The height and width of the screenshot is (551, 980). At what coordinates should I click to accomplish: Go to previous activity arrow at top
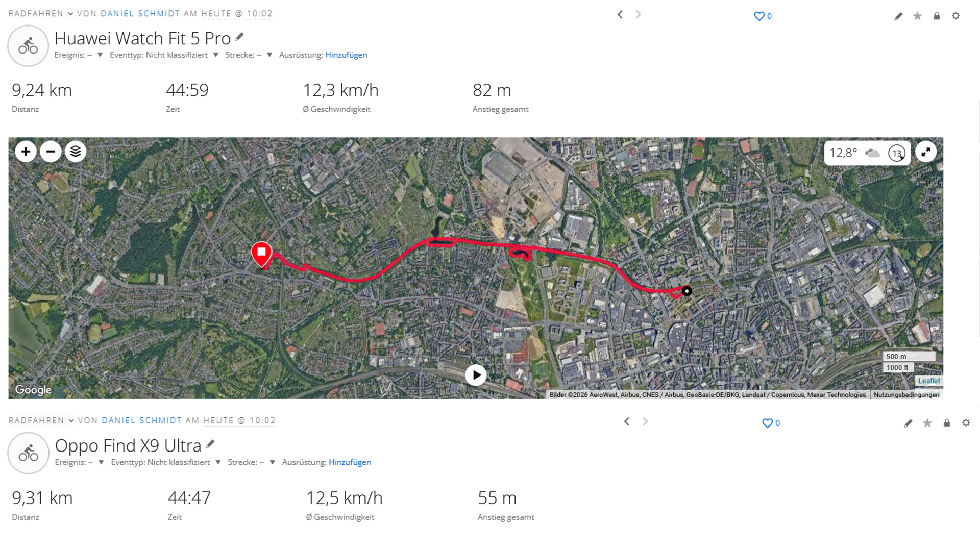620,14
